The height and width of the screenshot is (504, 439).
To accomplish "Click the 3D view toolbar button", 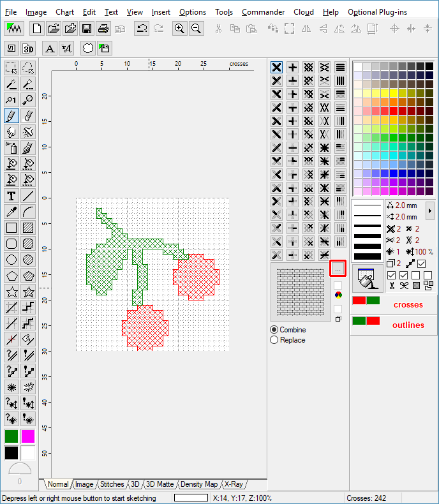I will 28,48.
